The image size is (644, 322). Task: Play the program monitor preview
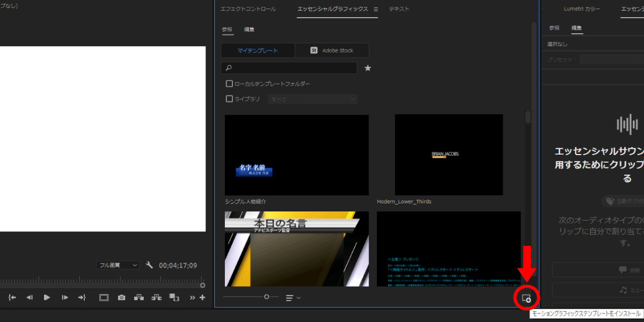47,297
